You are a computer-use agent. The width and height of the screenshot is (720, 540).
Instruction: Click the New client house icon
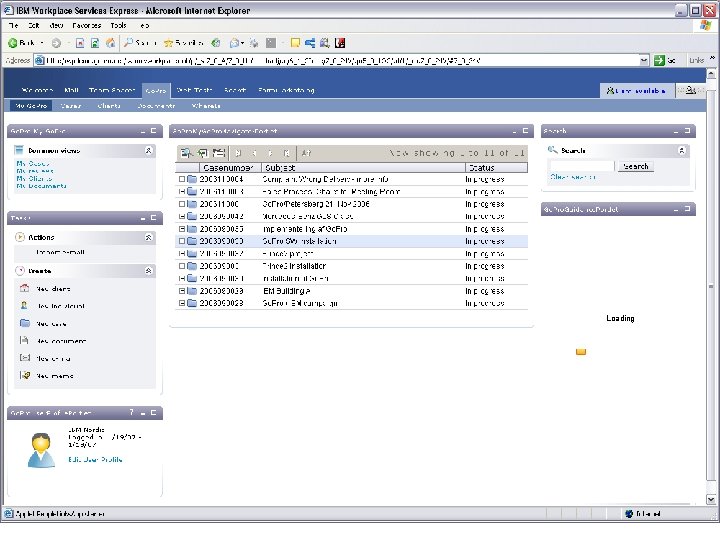tap(24, 288)
